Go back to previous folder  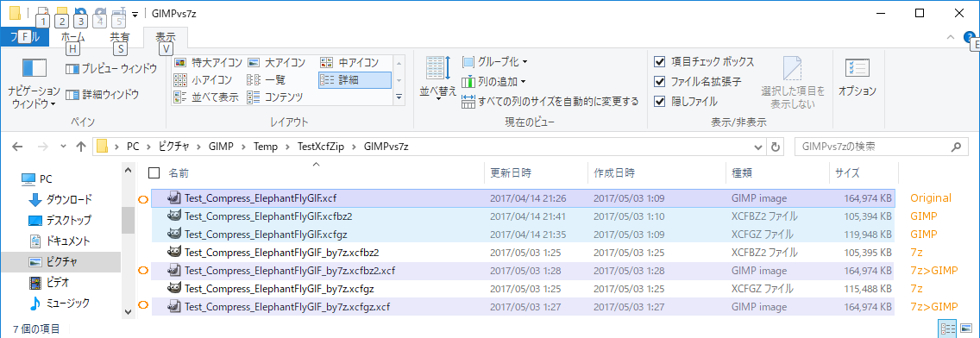pos(18,147)
